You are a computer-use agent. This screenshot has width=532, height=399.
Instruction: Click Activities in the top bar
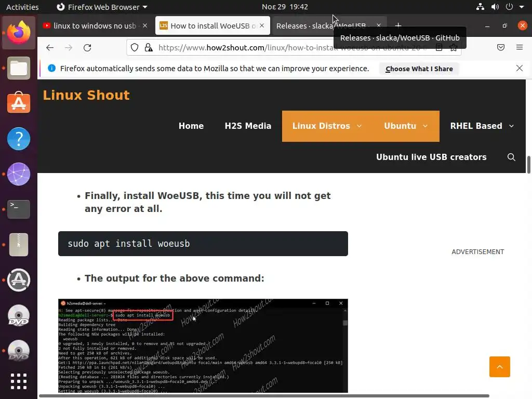pos(22,7)
